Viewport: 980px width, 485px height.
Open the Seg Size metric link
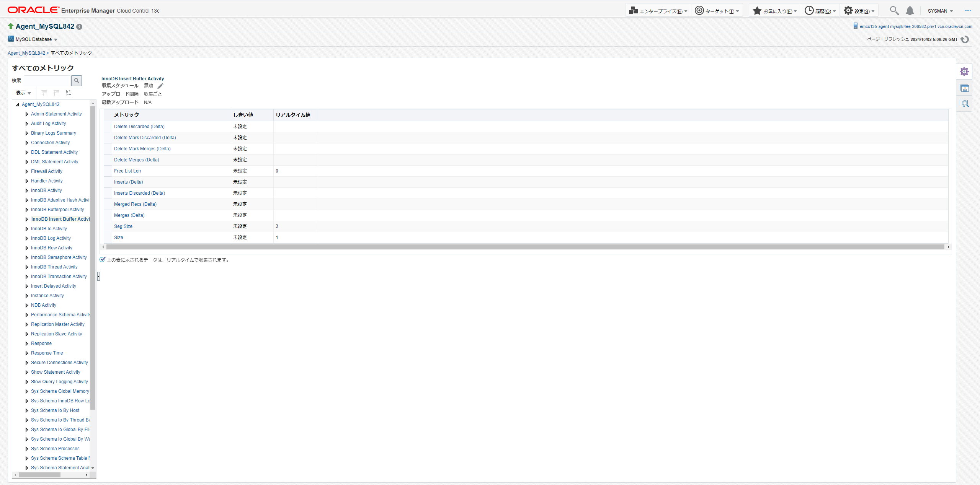pos(123,226)
